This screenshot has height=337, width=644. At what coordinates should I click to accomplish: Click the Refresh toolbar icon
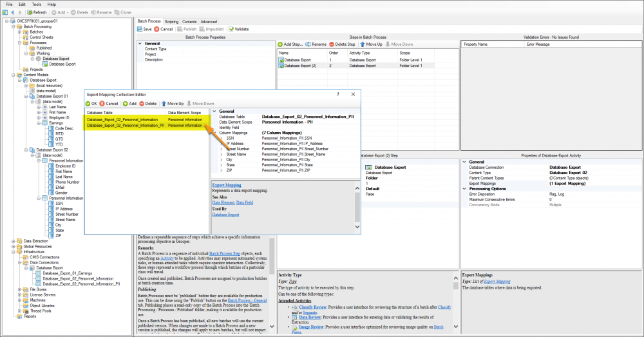(x=29, y=12)
